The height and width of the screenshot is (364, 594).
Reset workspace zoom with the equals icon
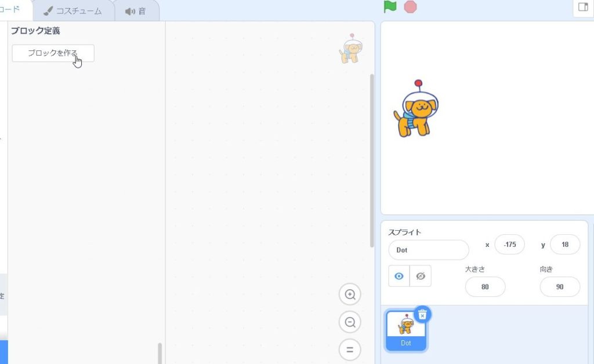click(350, 350)
